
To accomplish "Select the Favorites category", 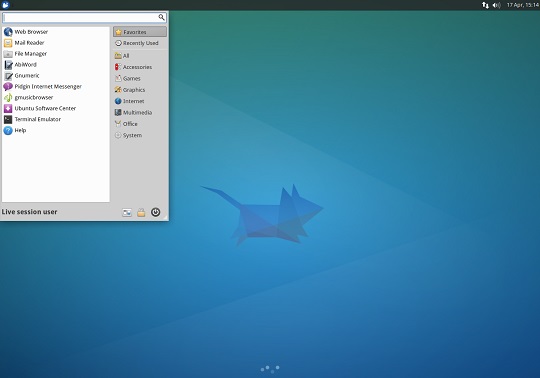I will (x=140, y=32).
